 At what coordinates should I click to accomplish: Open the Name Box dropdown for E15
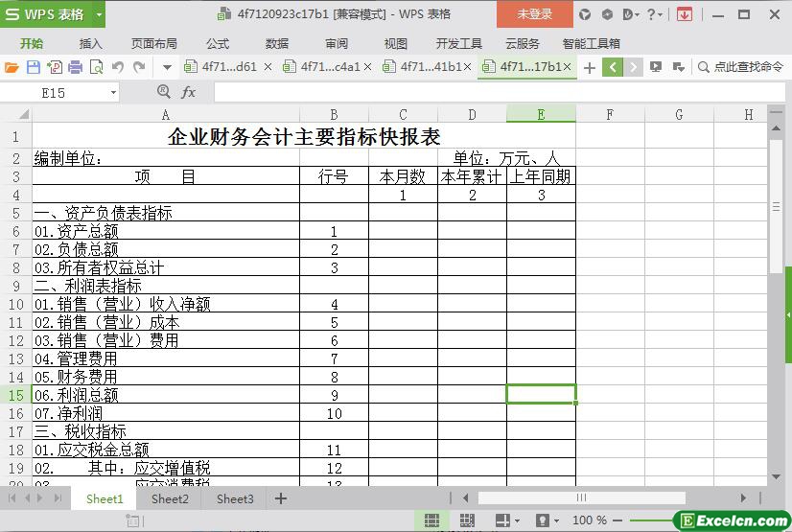[113, 93]
